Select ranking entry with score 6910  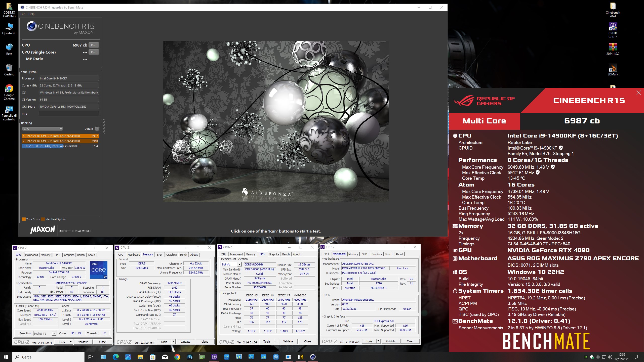[60, 141]
